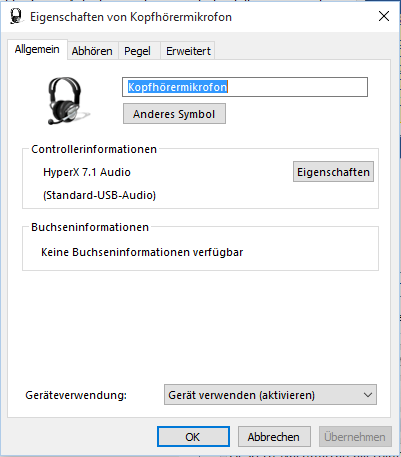Open the Pegel tab
Image resolution: width=401 pixels, height=457 pixels.
coord(137,51)
